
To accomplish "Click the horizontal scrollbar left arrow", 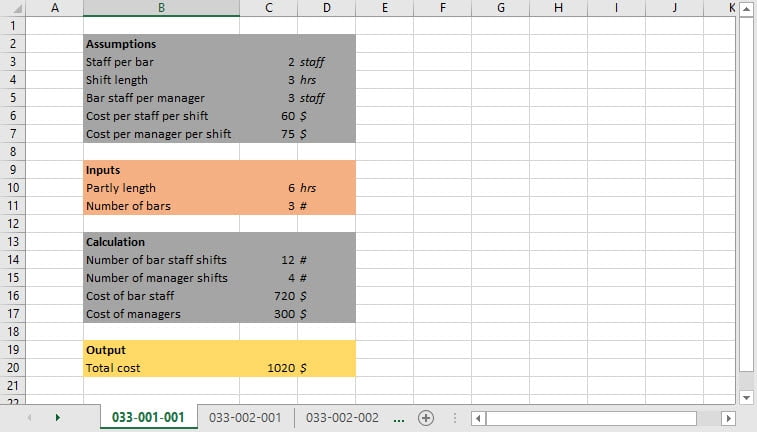I will coord(478,418).
